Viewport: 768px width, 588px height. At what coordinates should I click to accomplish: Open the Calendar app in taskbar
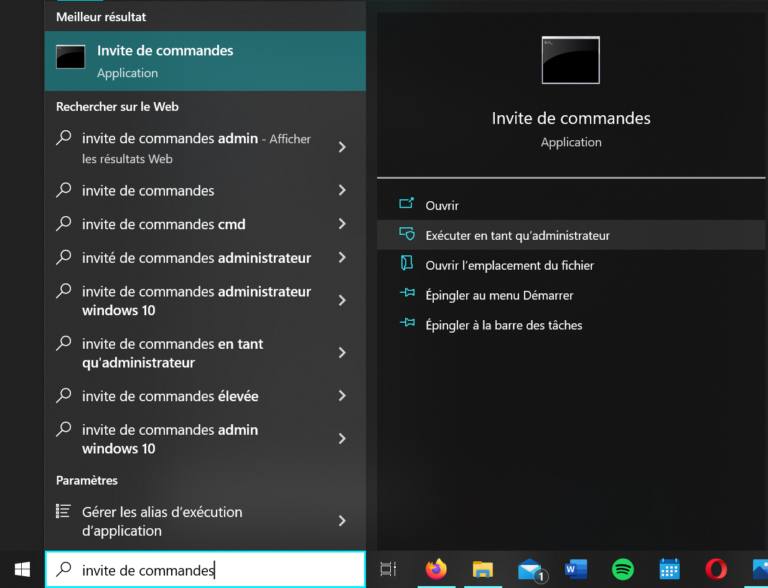pyautogui.click(x=669, y=569)
